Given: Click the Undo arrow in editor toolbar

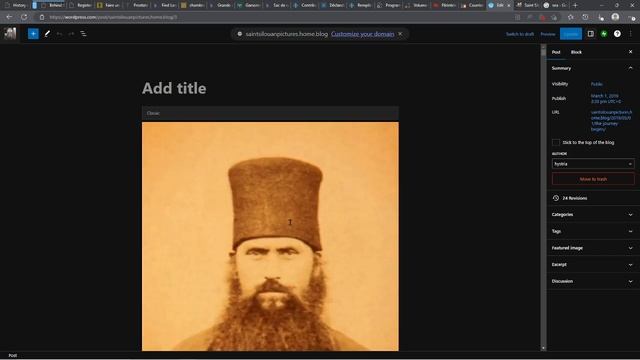Looking at the screenshot, I should click(60, 34).
